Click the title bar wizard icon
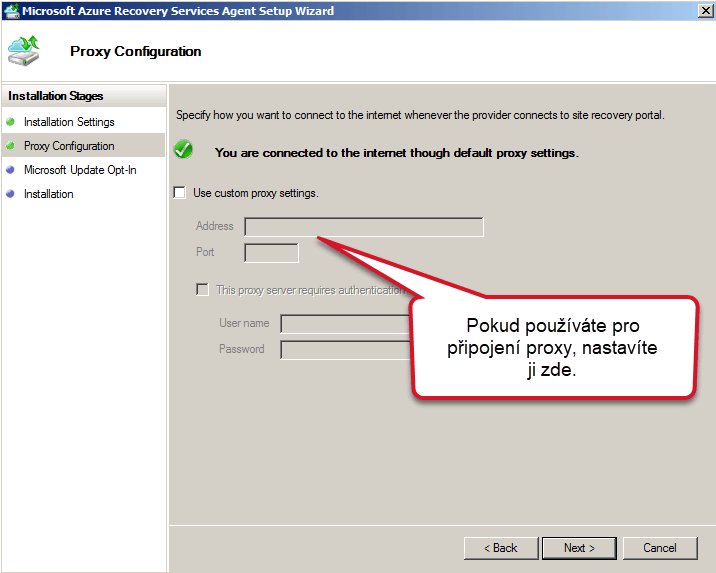Screen dimensions: 716x573 click(x=11, y=11)
